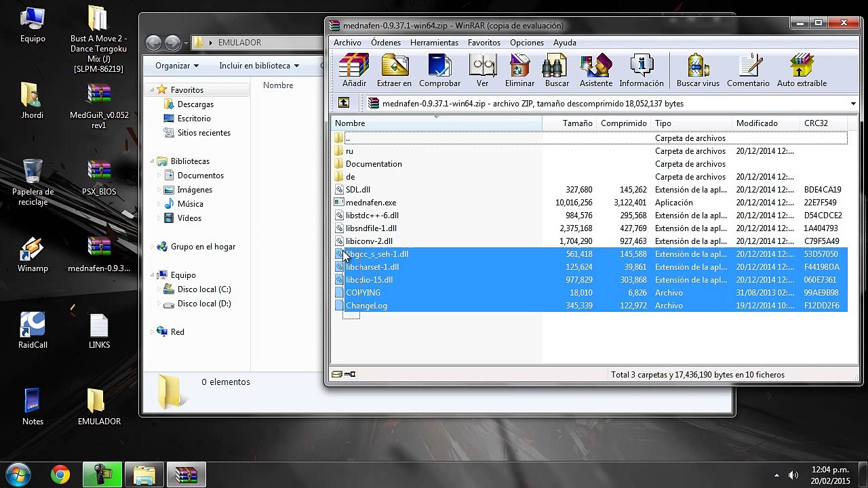Click the drive/key icon in WinRAR status bar
The width and height of the screenshot is (868, 488).
344,374
